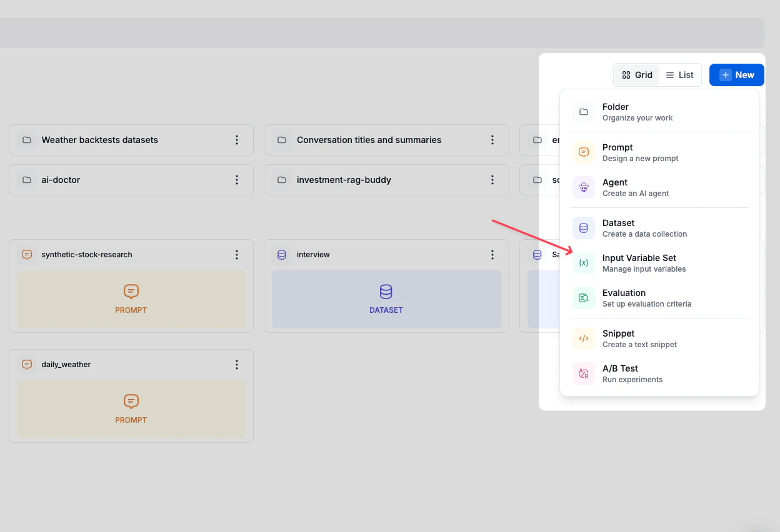
Task: Click the dataset cylinder icon on interview card
Action: click(281, 254)
